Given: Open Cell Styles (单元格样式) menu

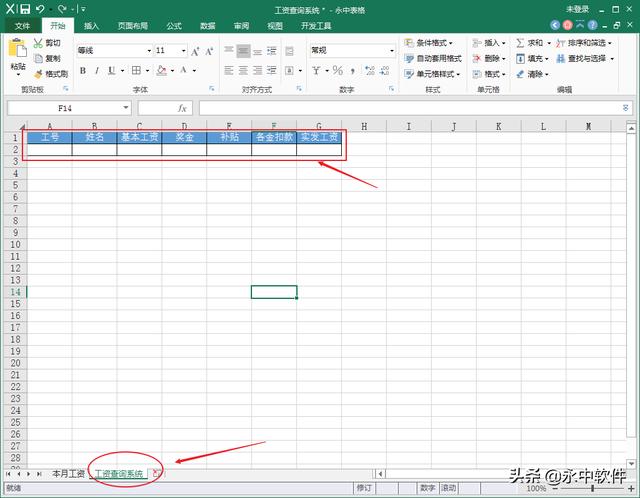Looking at the screenshot, I should point(432,74).
